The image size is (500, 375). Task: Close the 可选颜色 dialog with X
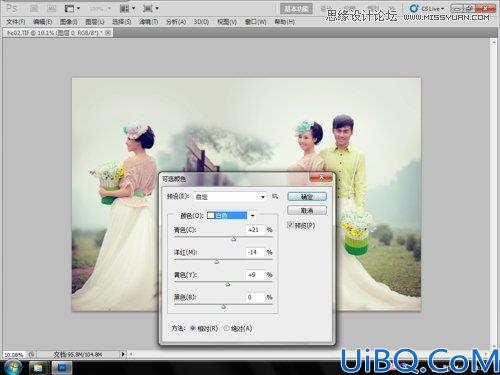click(x=321, y=177)
